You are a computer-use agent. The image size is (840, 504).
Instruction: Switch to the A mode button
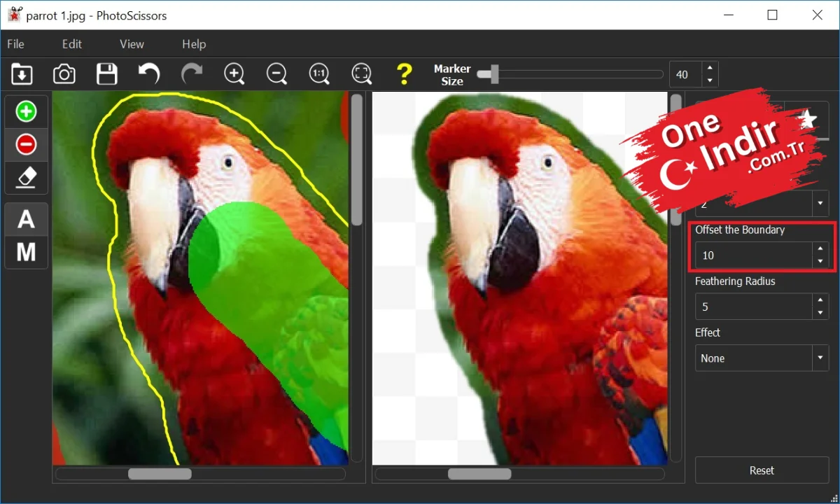pos(27,219)
